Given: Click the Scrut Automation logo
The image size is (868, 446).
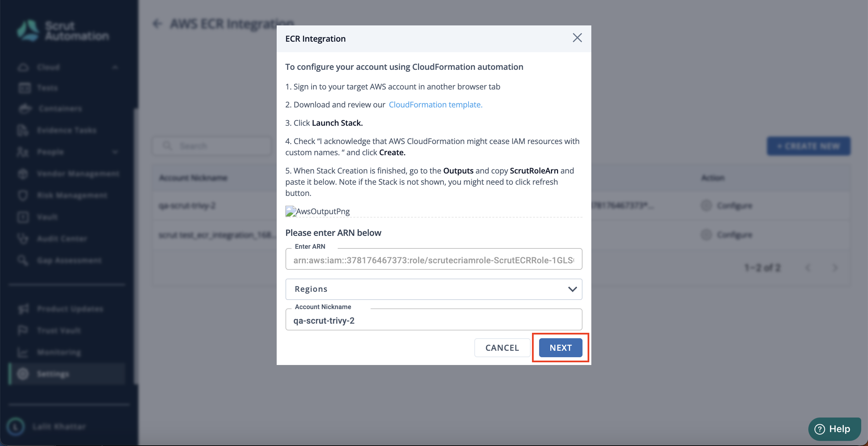Looking at the screenshot, I should tap(63, 31).
